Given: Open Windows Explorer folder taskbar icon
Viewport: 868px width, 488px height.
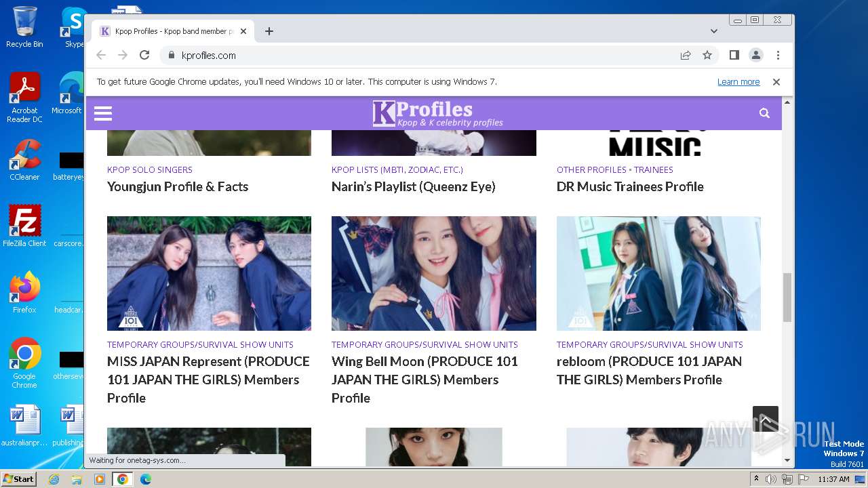Looking at the screenshot, I should [x=77, y=479].
